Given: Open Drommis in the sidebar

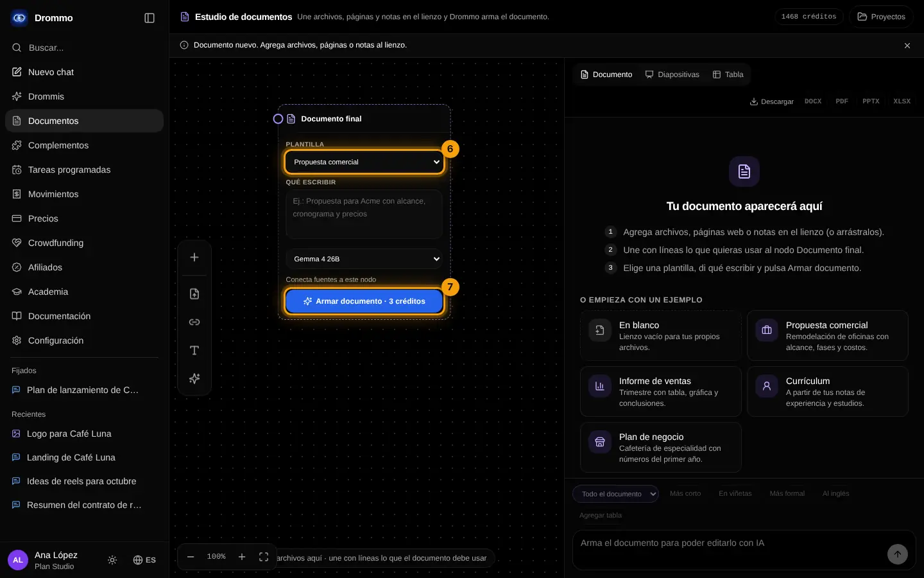Looking at the screenshot, I should point(84,96).
